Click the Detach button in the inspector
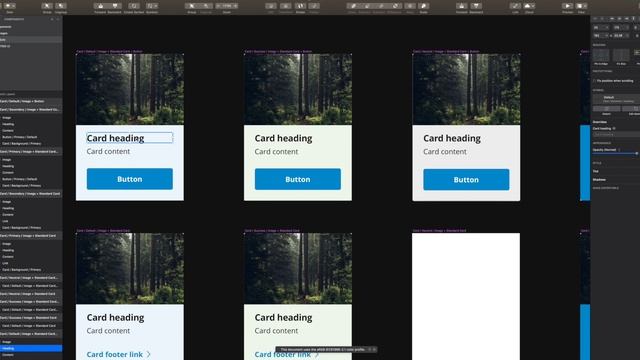Screen dimensions: 640x360 [607, 109]
